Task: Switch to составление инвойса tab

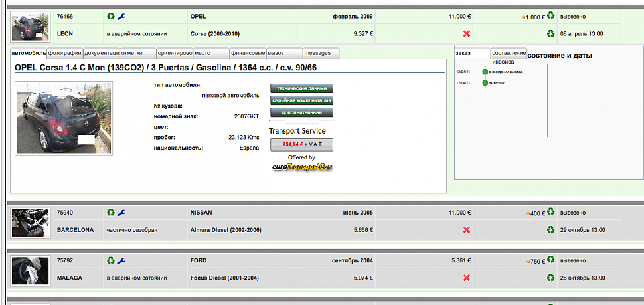Action: pyautogui.click(x=509, y=53)
